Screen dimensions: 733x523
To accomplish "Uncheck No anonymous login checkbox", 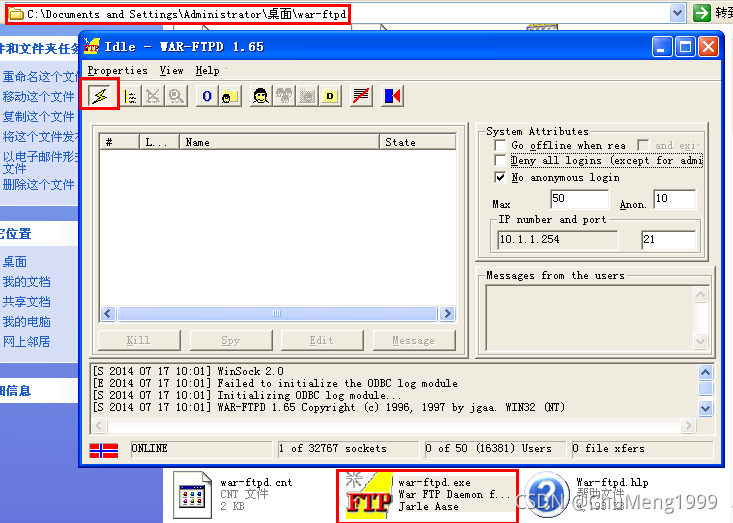I will 500,177.
